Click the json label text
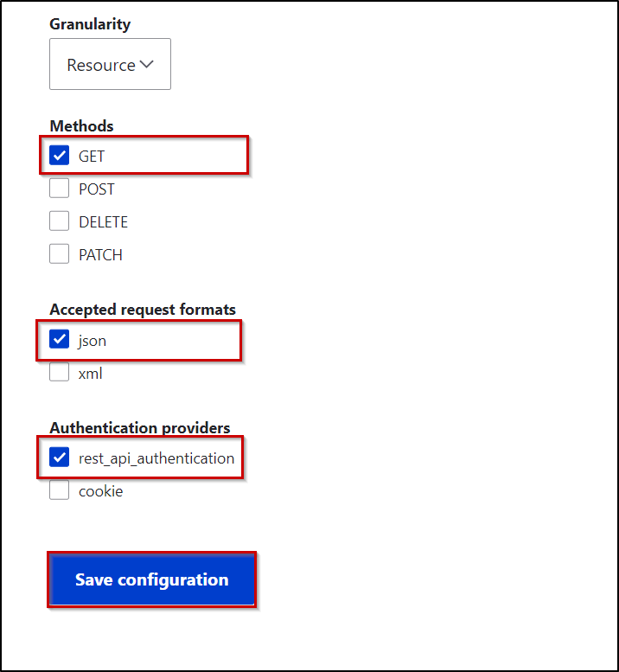The height and width of the screenshot is (672, 619). pos(93,341)
